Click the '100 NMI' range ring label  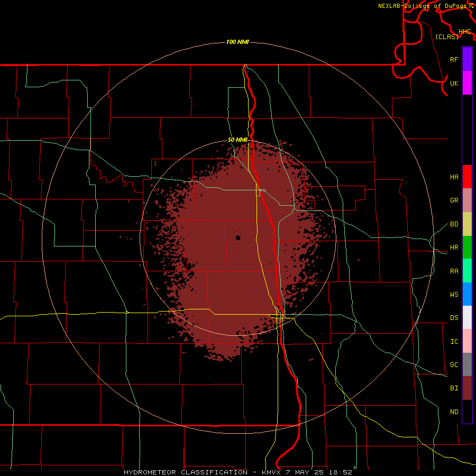237,42
